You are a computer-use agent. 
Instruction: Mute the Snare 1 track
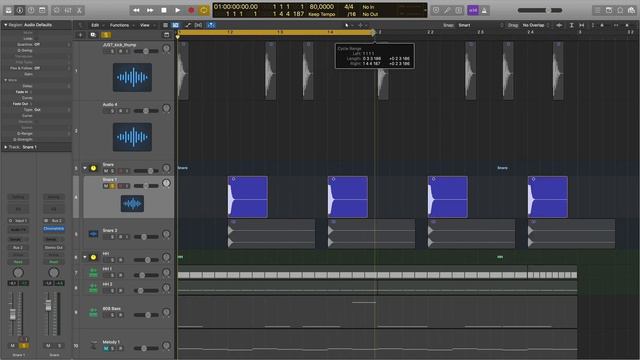click(106, 186)
